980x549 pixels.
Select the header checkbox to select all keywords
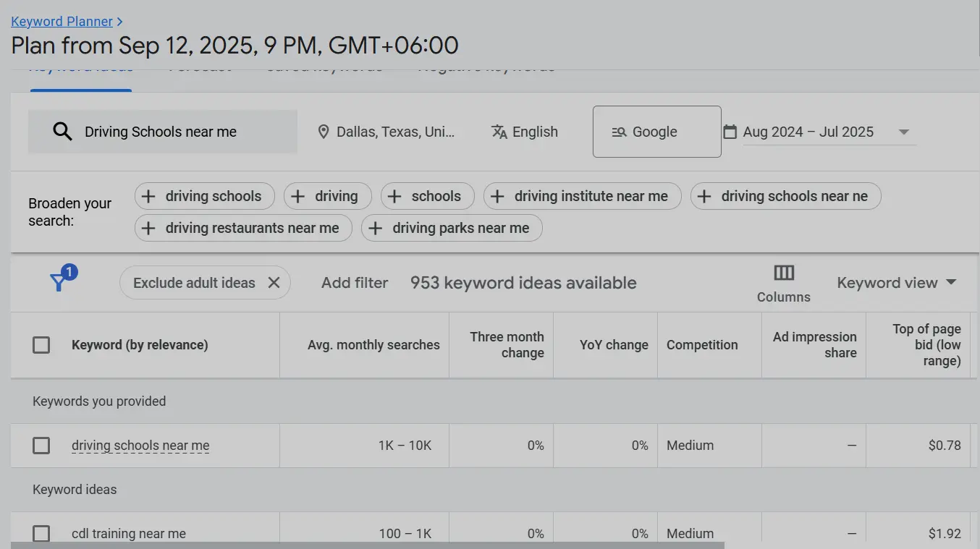point(41,345)
